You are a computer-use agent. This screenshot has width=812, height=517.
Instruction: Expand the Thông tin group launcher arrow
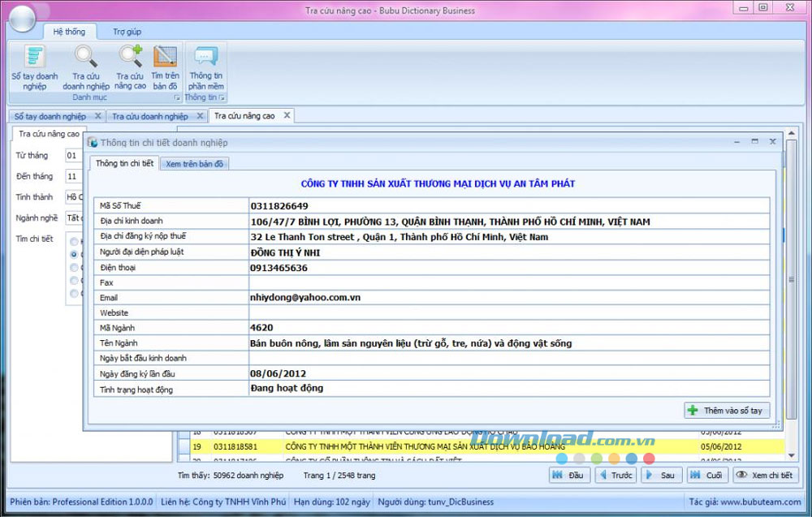(222, 97)
